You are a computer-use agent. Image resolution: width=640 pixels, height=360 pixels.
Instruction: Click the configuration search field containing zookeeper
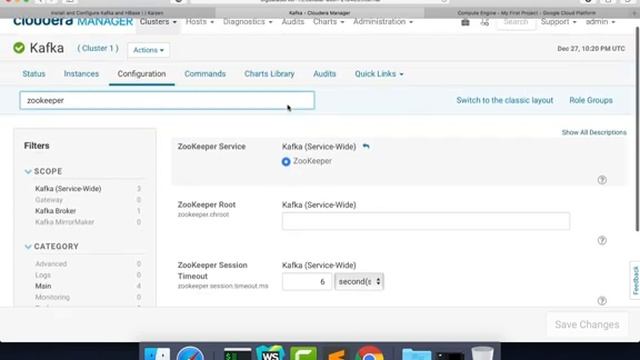[167, 100]
